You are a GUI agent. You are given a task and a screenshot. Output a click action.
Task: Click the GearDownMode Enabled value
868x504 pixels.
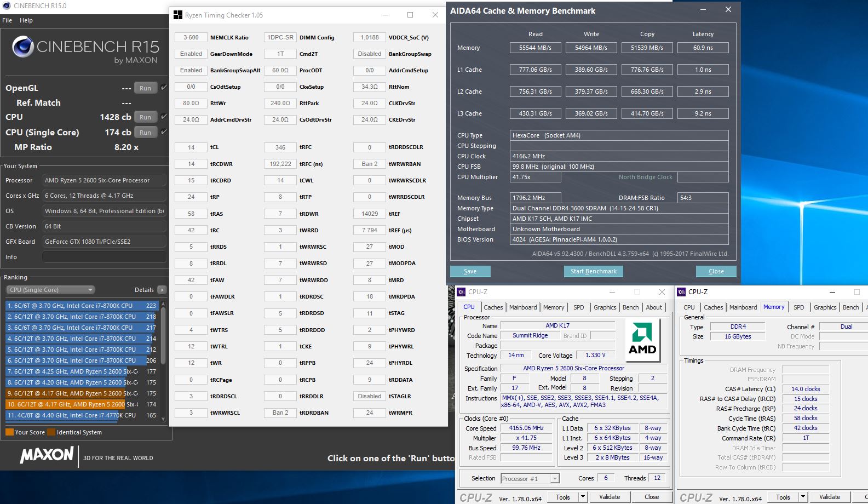tap(191, 54)
